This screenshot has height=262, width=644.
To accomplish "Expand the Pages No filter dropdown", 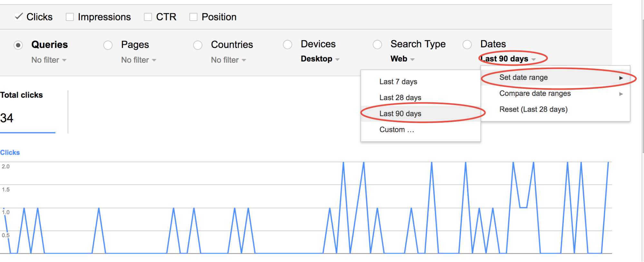I will click(x=139, y=60).
